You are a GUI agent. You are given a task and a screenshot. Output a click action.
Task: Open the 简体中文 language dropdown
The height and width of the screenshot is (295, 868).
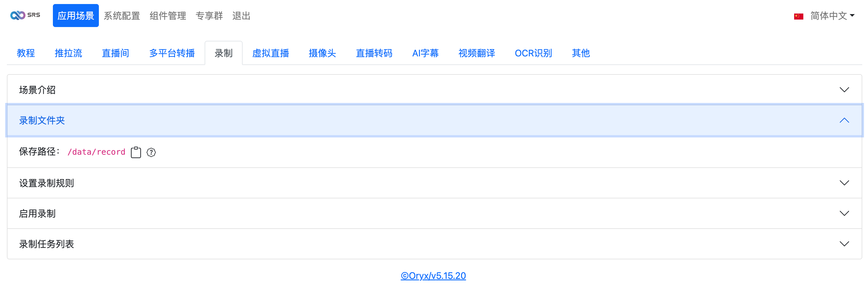coord(832,16)
